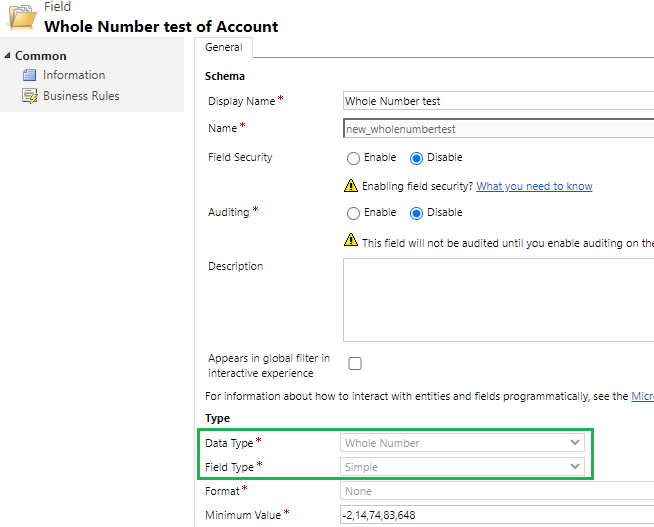
Task: Open the Data Type dropdown
Action: (x=462, y=443)
